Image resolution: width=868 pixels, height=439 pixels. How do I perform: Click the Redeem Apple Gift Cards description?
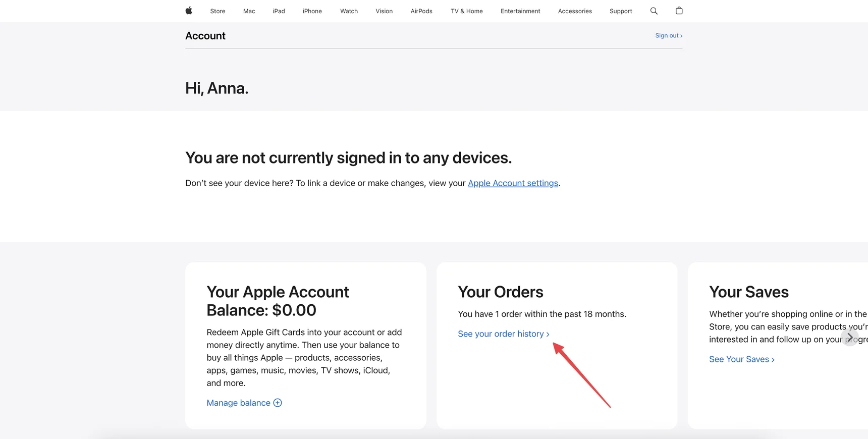[x=304, y=357]
